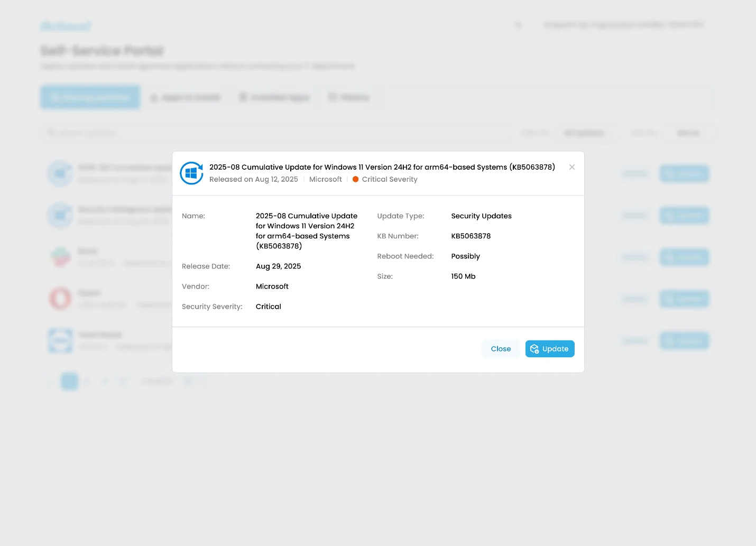Click the box icon on Installed Apps tab
Screen dimensions: 756x546
[x=243, y=97]
